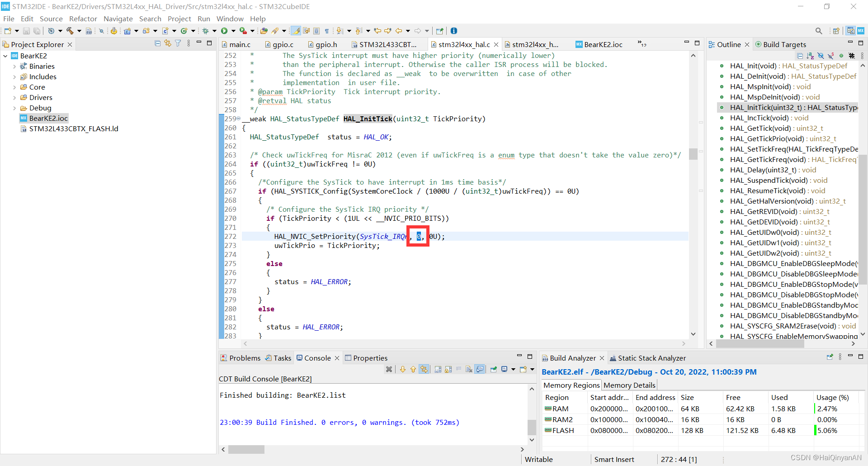Open Outline view menu dots
This screenshot has width=868, height=466.
coord(862,56)
